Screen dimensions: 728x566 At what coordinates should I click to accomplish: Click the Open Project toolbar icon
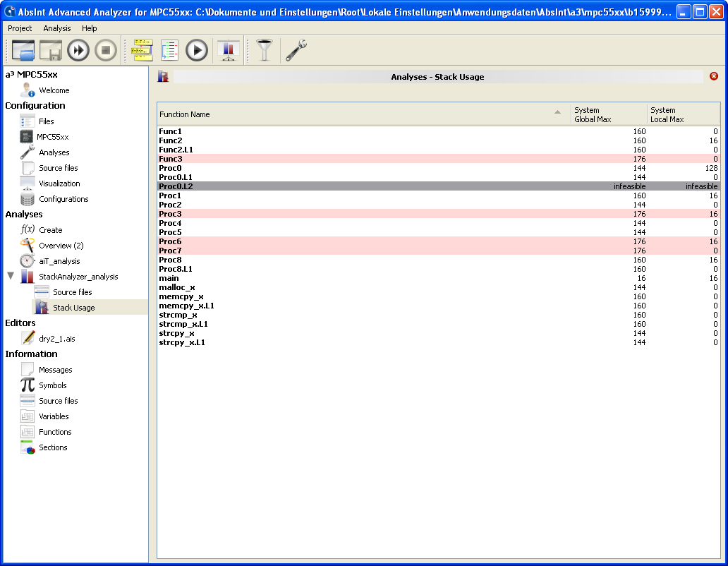tap(23, 50)
